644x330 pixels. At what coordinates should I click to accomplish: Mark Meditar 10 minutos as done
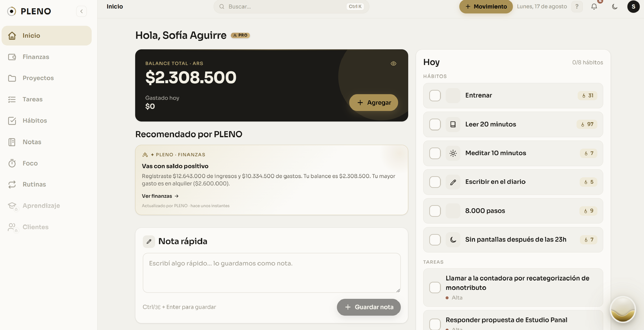435,153
